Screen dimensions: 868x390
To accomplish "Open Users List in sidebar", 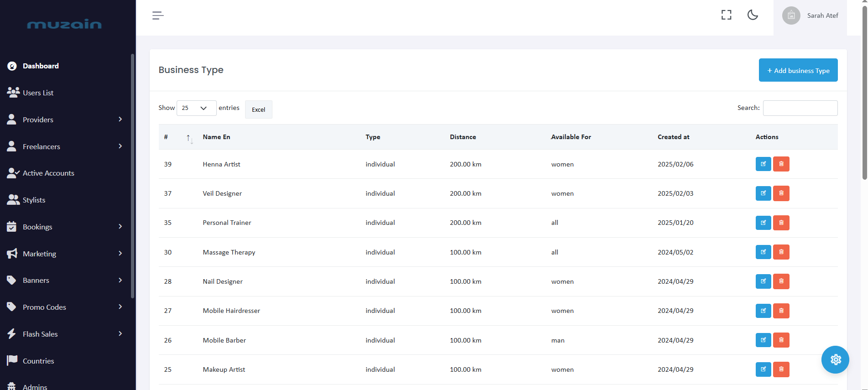I will pos(38,93).
